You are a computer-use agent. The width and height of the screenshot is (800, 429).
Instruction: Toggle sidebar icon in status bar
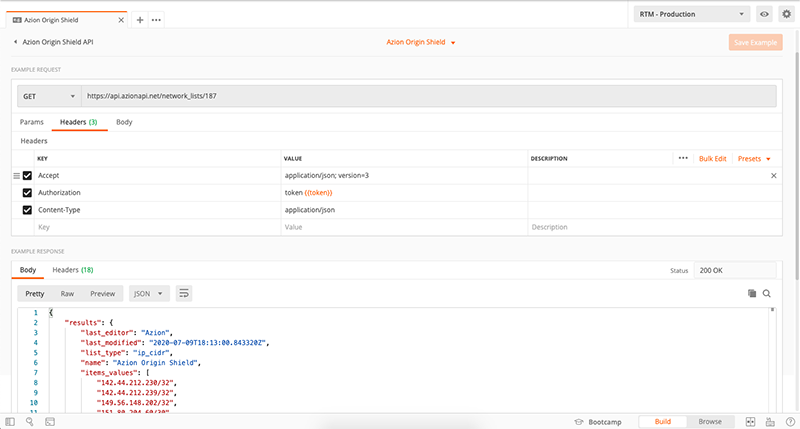[x=10, y=422]
